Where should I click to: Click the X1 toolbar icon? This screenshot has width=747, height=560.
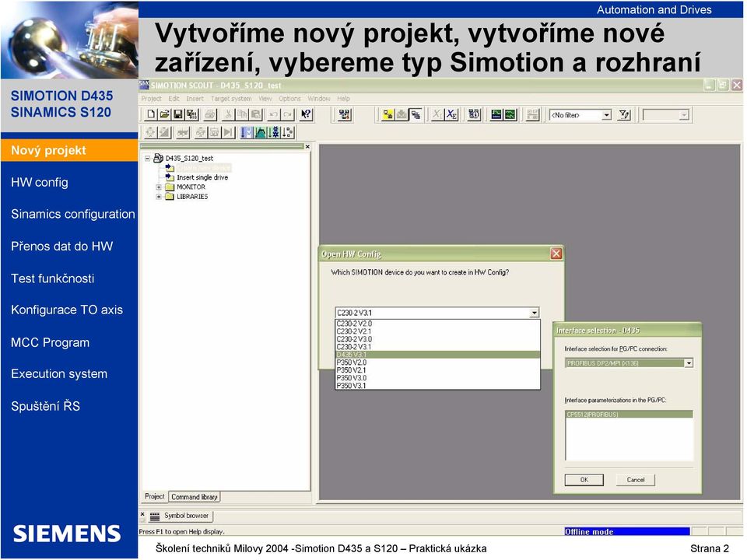click(x=437, y=114)
